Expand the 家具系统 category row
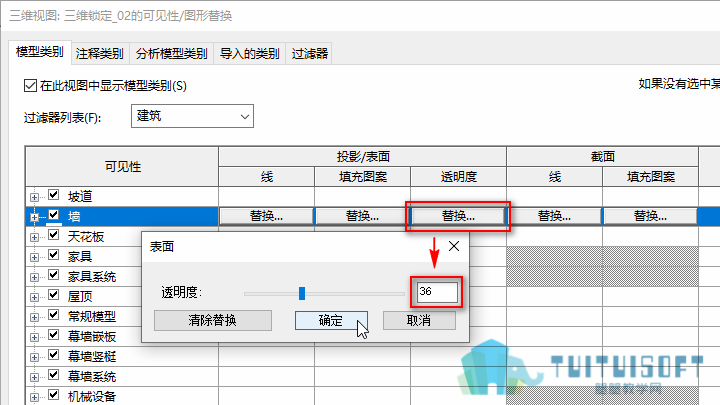This screenshot has width=720, height=405. tap(34, 277)
